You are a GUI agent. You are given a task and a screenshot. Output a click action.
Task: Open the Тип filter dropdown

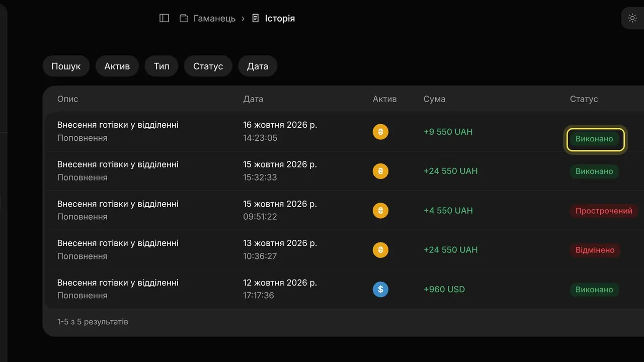tap(162, 66)
